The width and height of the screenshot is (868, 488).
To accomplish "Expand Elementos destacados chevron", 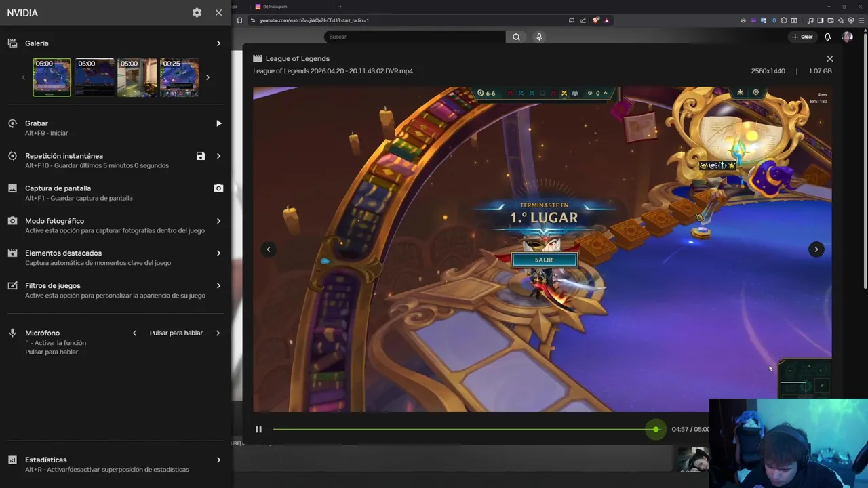I will [218, 253].
